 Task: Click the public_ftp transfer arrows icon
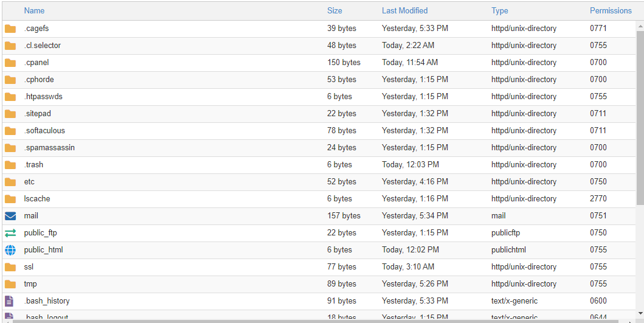10,233
